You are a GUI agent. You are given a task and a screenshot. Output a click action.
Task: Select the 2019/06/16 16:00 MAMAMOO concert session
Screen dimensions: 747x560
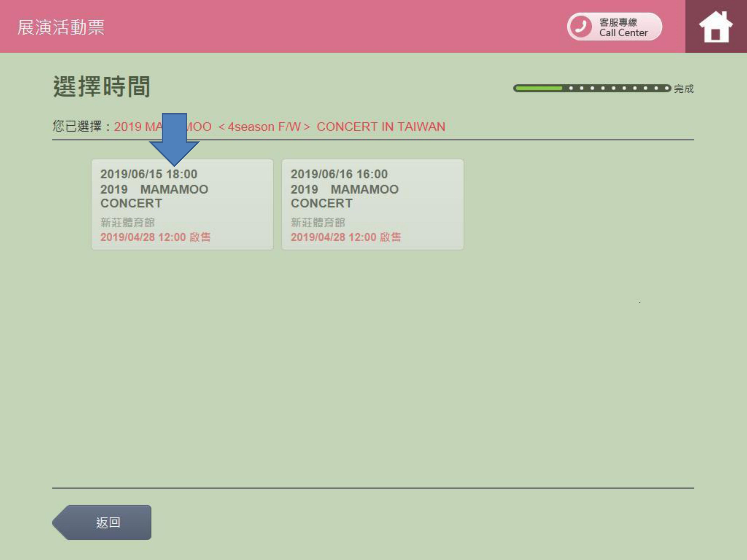tap(373, 205)
